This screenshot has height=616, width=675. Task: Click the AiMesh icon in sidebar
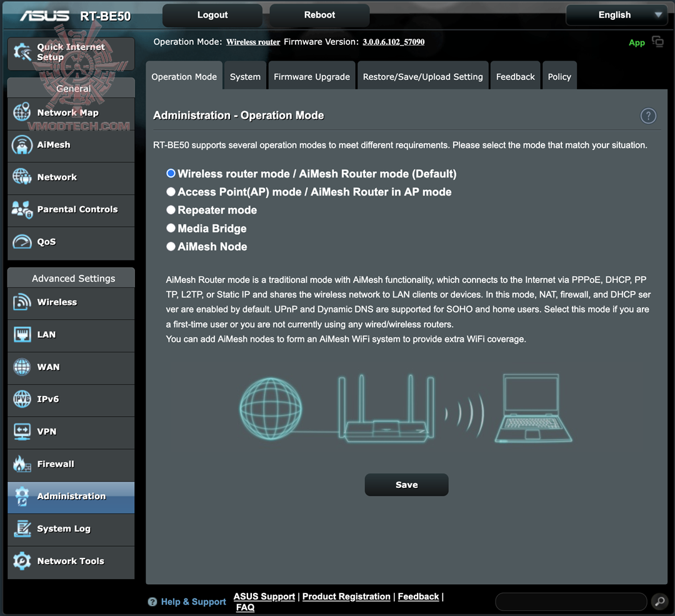22,144
